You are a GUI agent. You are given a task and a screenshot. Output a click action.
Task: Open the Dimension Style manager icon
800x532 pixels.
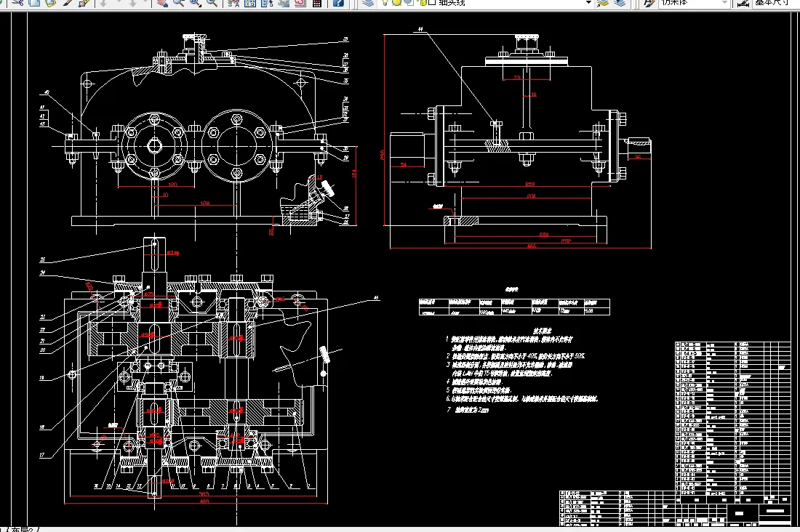coord(743,4)
